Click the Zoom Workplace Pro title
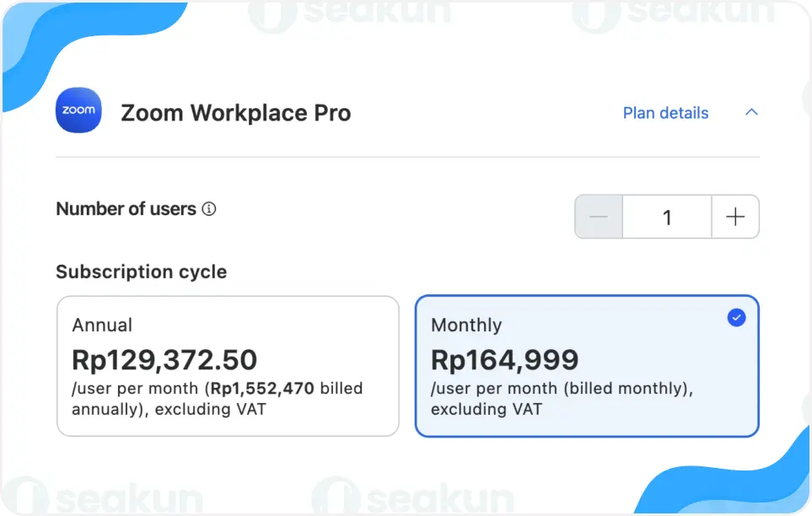The image size is (812, 516). 236,112
